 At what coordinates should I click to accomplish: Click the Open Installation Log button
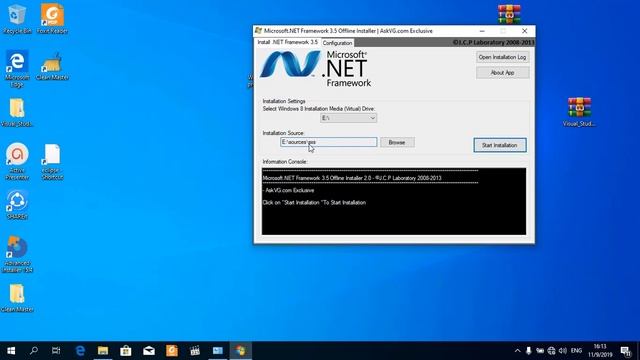502,57
